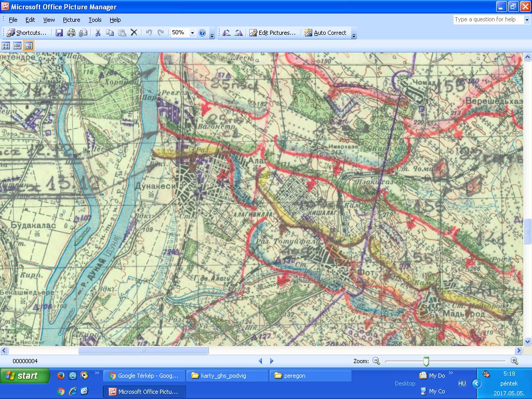
Task: Switch to Thumbnail view
Action: coord(6,46)
